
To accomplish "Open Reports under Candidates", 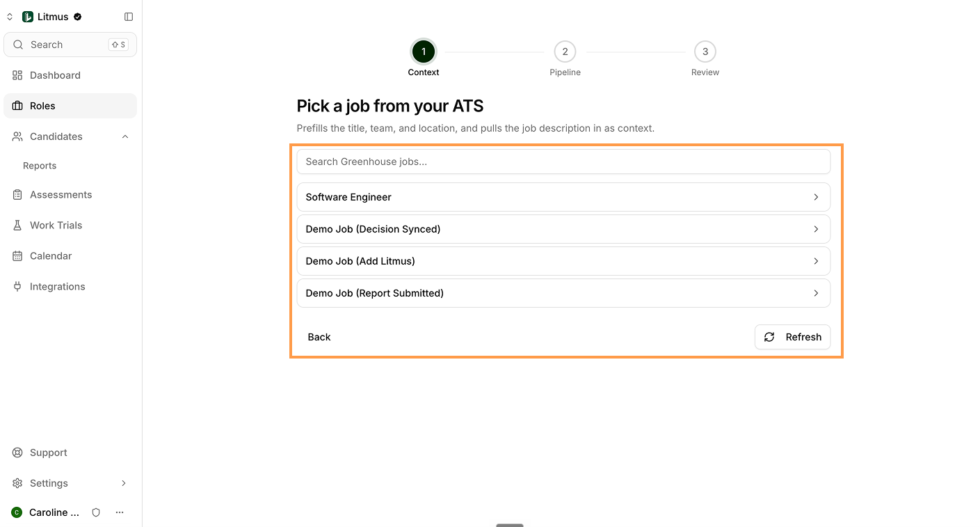I will tap(40, 166).
